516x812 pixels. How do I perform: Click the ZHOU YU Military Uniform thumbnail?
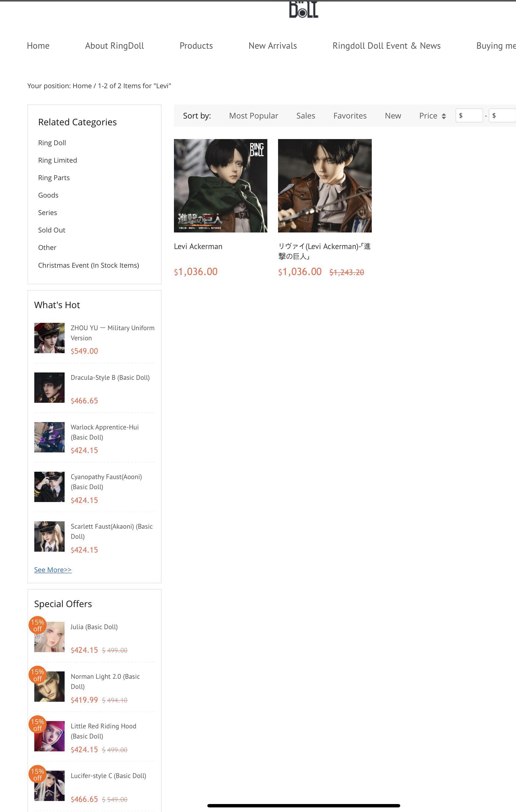point(49,338)
